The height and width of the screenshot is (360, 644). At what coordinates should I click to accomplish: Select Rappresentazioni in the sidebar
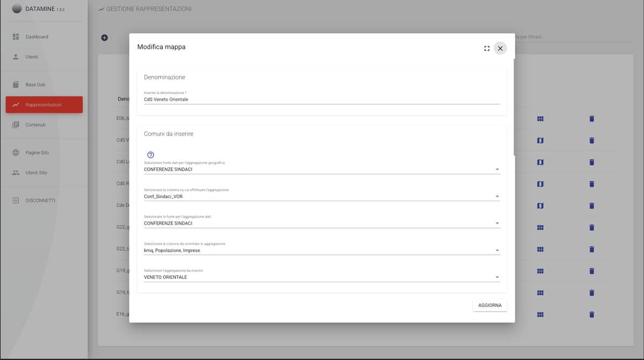[44, 105]
